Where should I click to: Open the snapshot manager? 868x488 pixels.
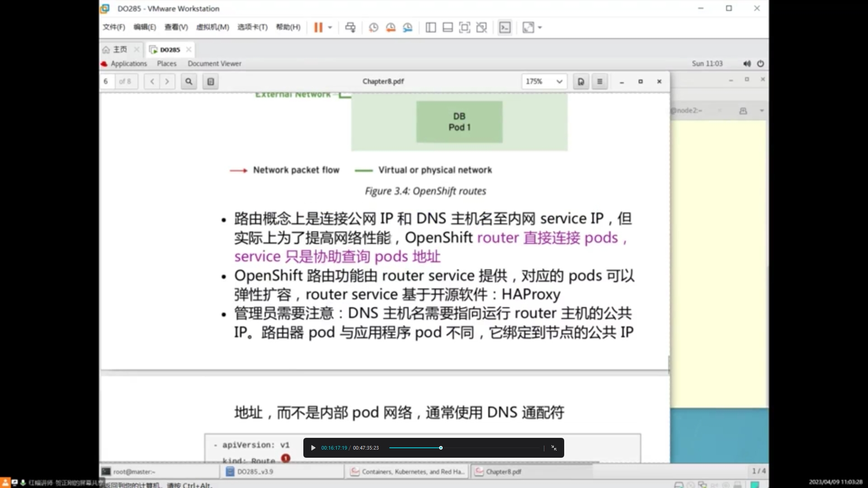point(408,28)
